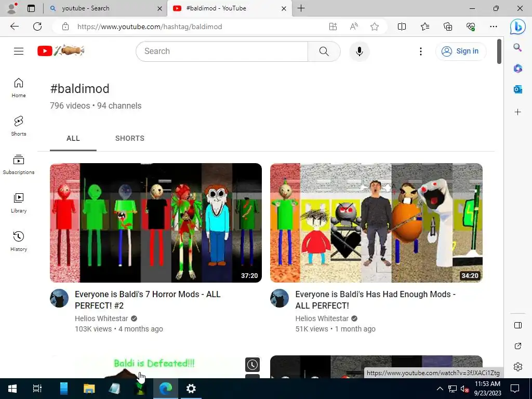
Task: Go to Home in the sidebar
Action: tap(19, 88)
